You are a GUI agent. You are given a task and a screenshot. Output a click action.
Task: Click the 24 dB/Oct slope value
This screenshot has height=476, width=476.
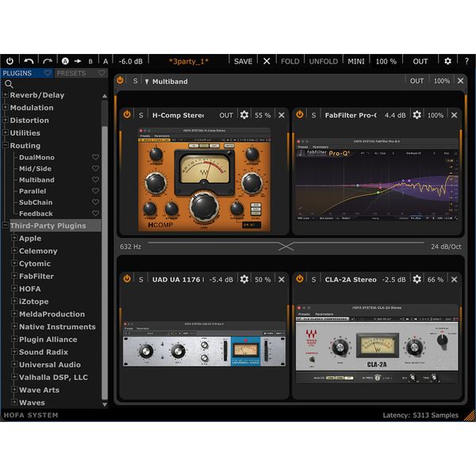446,247
